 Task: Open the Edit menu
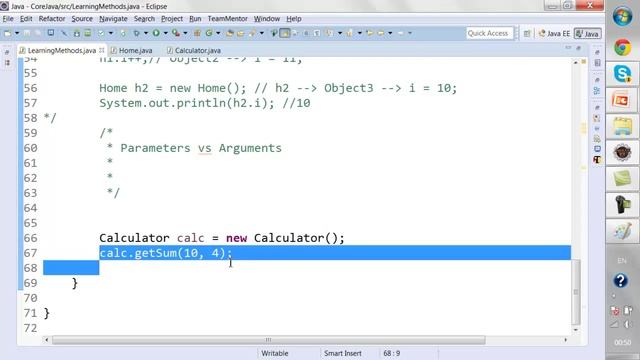(26, 19)
